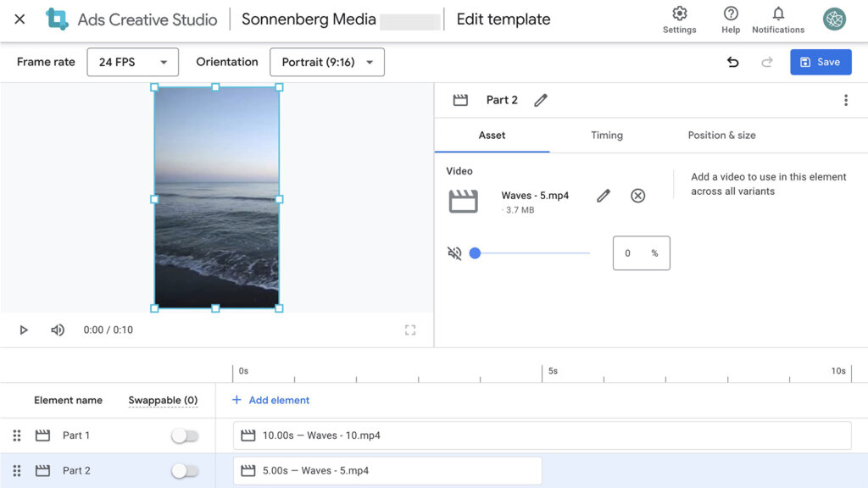Switch to the Position & size tab

(x=721, y=135)
